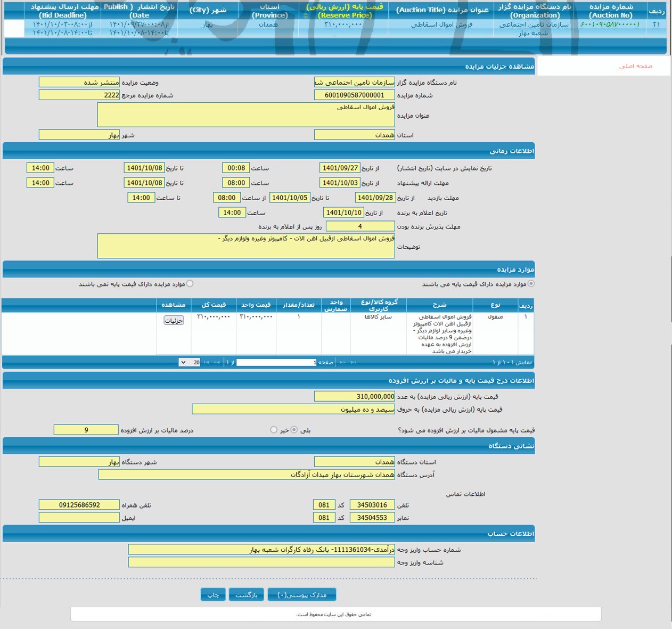This screenshot has width=672, height=629.
Task: Select 'خیر' VAT radio option
Action: pyautogui.click(x=274, y=430)
